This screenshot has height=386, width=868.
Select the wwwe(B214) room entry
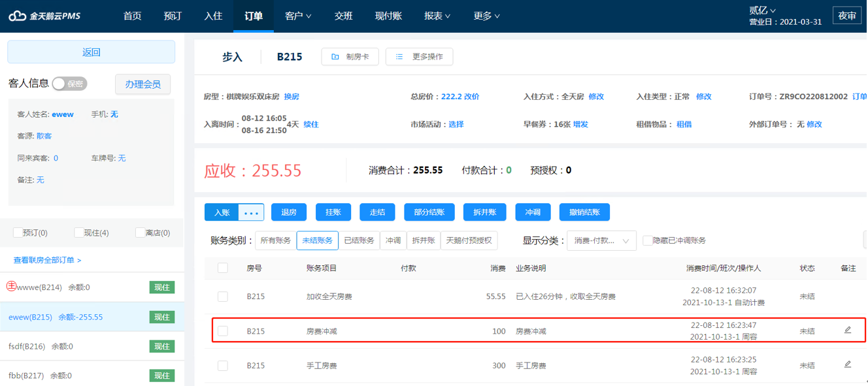pos(92,287)
